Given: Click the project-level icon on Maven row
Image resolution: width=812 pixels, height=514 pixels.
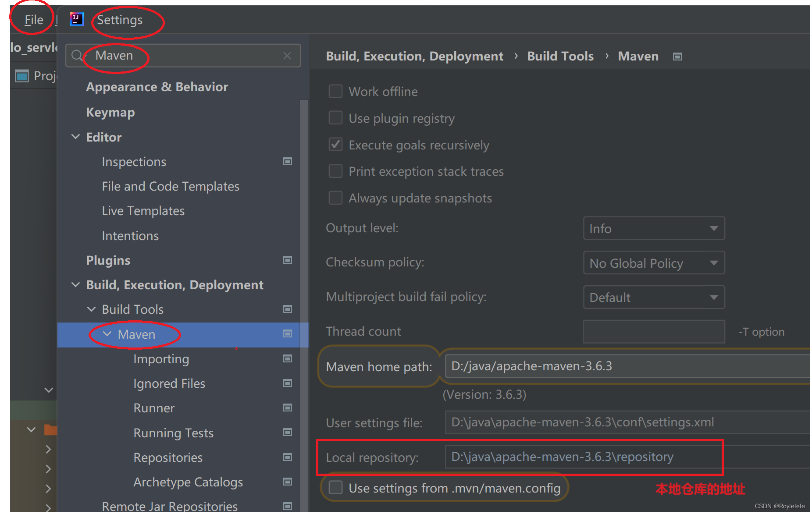Looking at the screenshot, I should coord(288,334).
